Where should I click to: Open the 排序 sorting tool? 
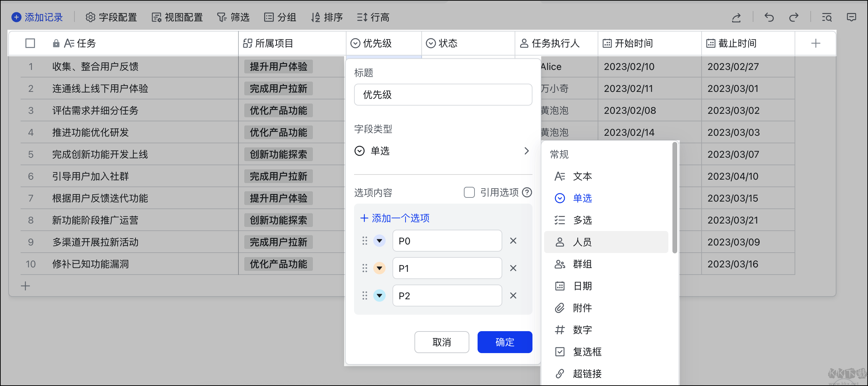tap(327, 17)
